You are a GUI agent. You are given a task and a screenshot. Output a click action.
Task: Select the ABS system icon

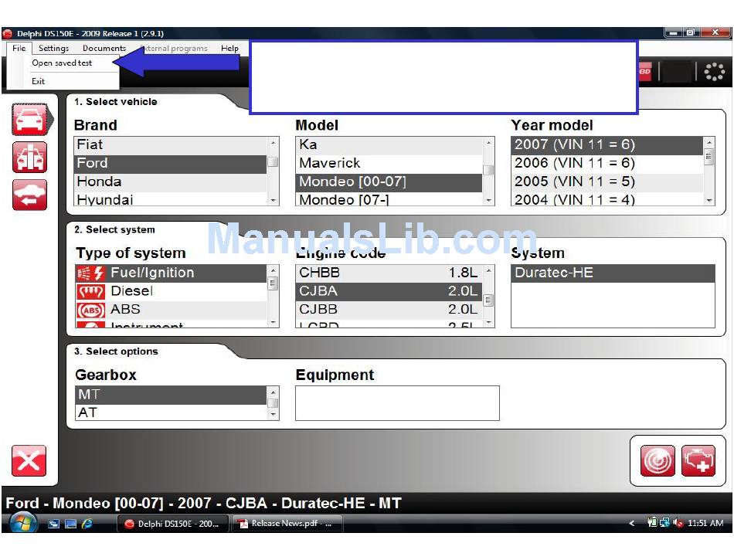coord(91,311)
